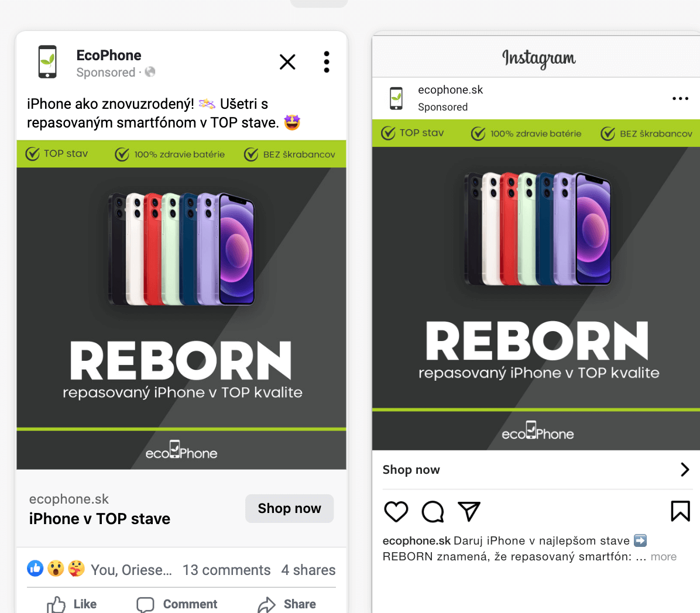View the 4 shares link
Viewport: 700px width, 613px height.
(x=308, y=570)
